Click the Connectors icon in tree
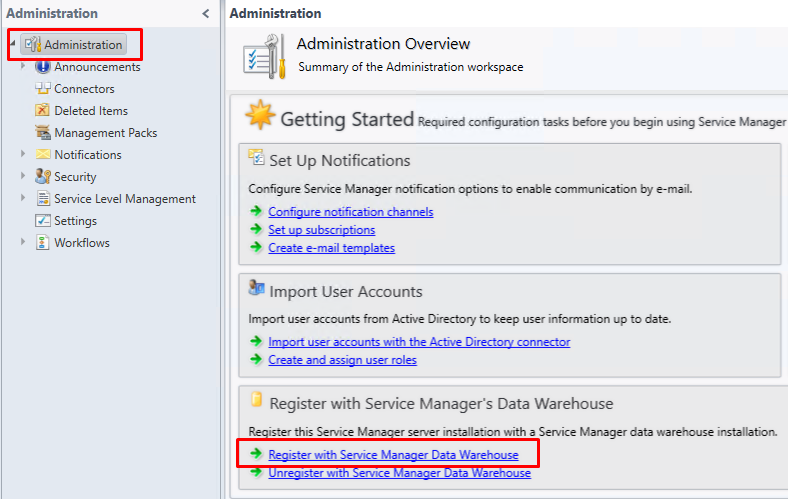This screenshot has width=788, height=499. [x=43, y=88]
